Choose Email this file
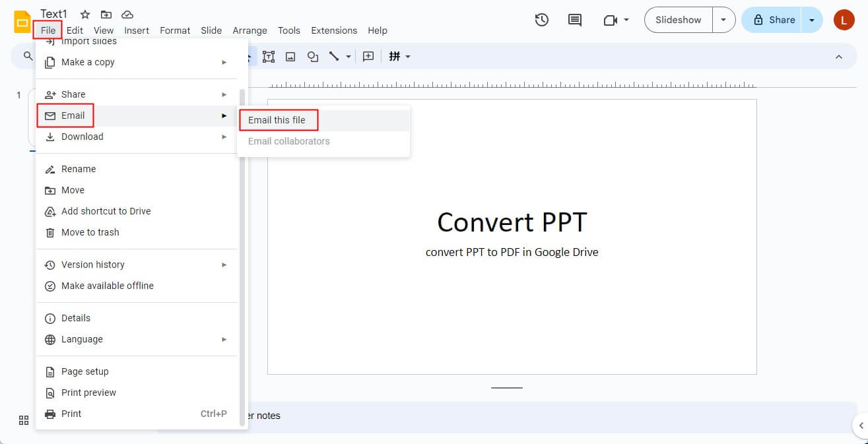 (x=276, y=120)
